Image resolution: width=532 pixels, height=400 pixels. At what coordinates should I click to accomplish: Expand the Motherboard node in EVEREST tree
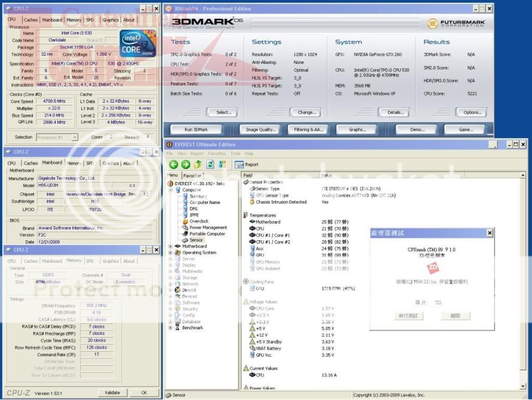click(x=171, y=247)
